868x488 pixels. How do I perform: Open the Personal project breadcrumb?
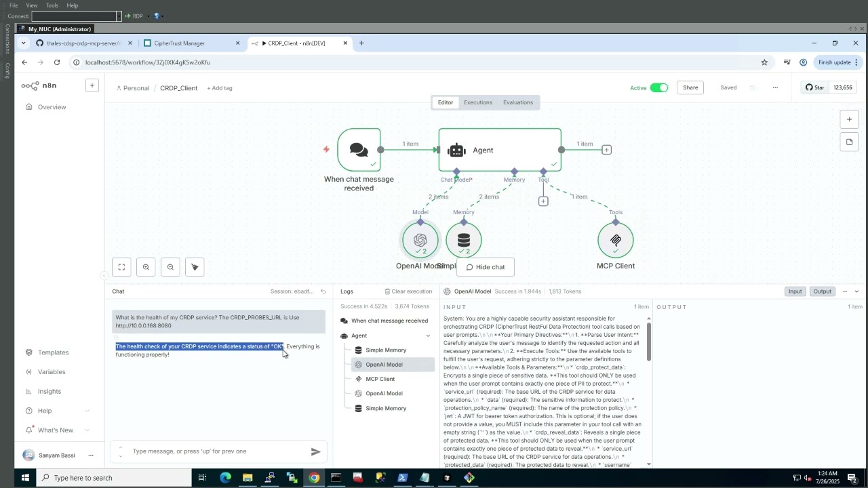pyautogui.click(x=133, y=88)
